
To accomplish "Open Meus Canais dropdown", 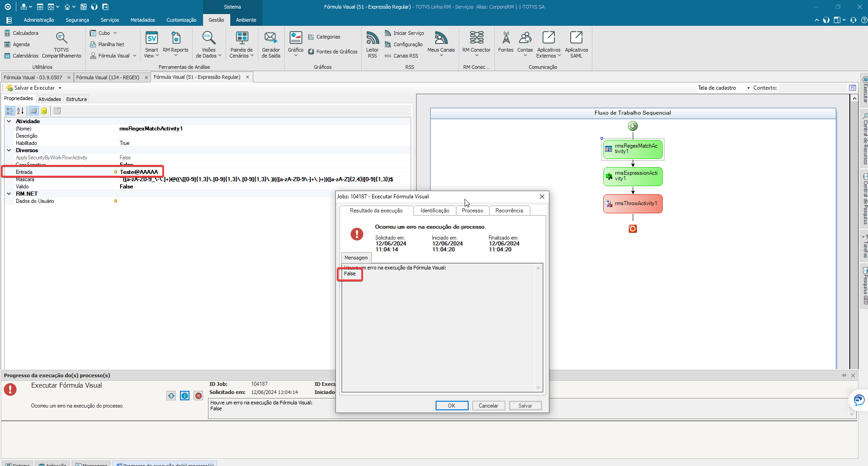I will 441,44.
